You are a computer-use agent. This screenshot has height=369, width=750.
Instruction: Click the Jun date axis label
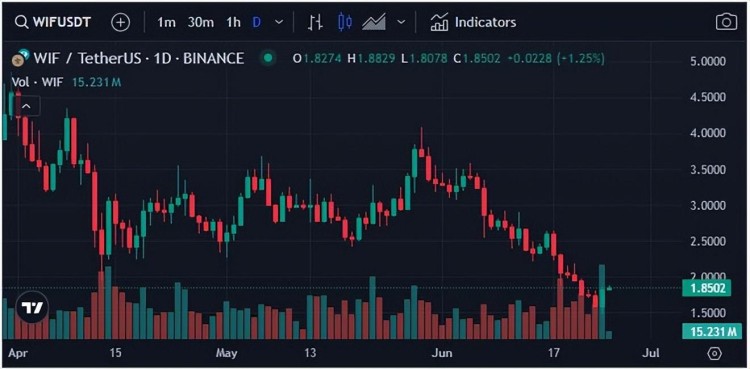(x=442, y=353)
